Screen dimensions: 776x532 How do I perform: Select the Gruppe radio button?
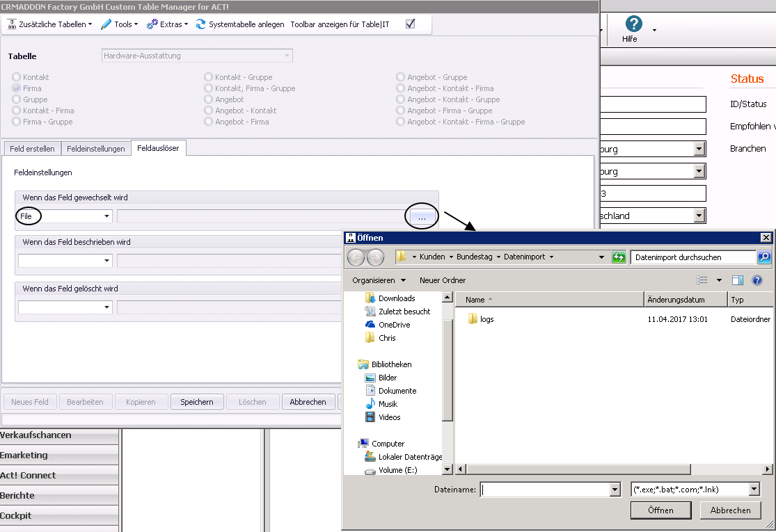tap(16, 99)
